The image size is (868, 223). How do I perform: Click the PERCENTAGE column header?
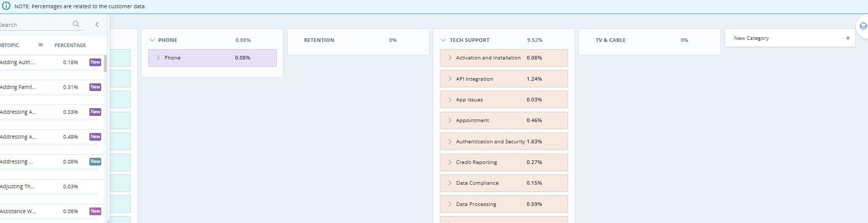click(x=70, y=46)
